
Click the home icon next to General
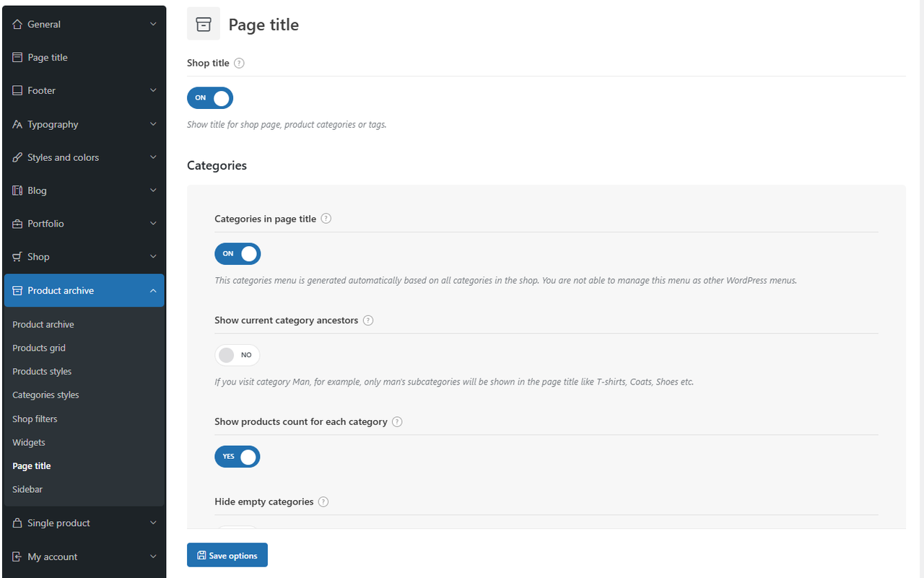(x=18, y=25)
